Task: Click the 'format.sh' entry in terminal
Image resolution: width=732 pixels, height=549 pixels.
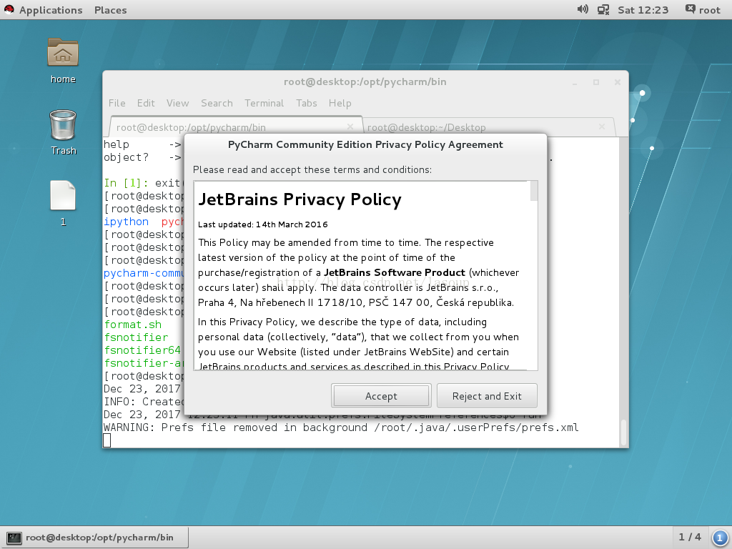Action: (x=133, y=324)
